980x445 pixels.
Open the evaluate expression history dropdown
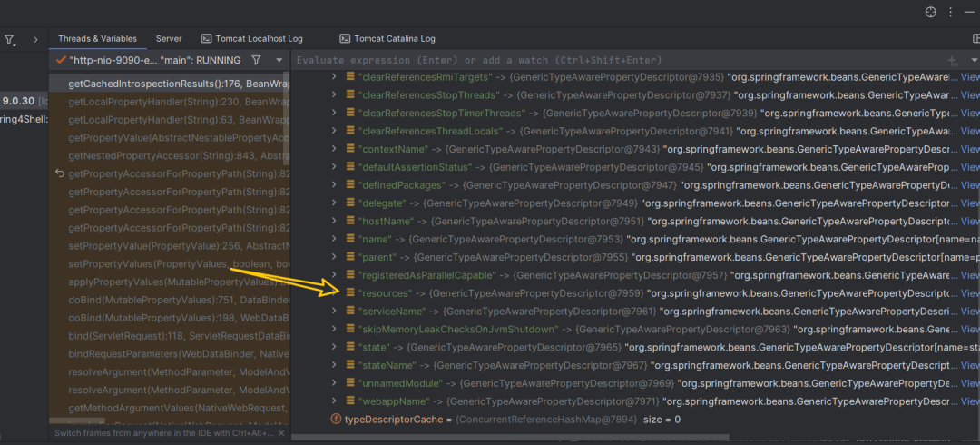tap(974, 61)
